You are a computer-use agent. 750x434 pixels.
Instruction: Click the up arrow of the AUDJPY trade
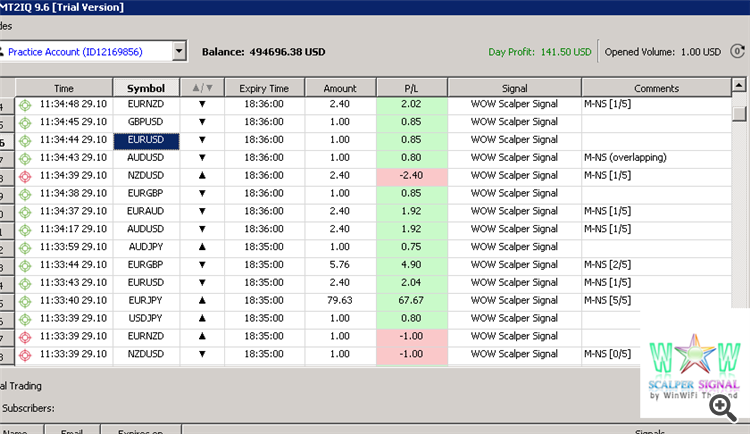point(202,246)
